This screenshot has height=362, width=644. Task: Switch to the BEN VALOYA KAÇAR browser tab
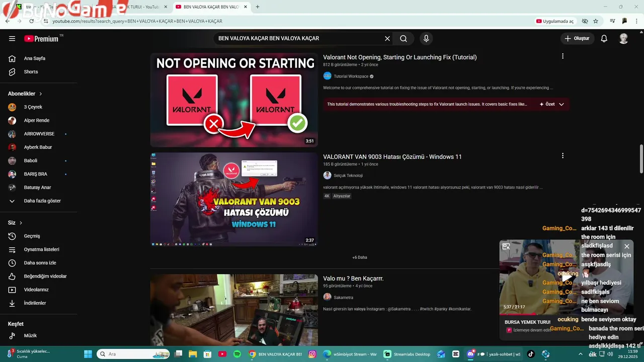click(x=210, y=7)
